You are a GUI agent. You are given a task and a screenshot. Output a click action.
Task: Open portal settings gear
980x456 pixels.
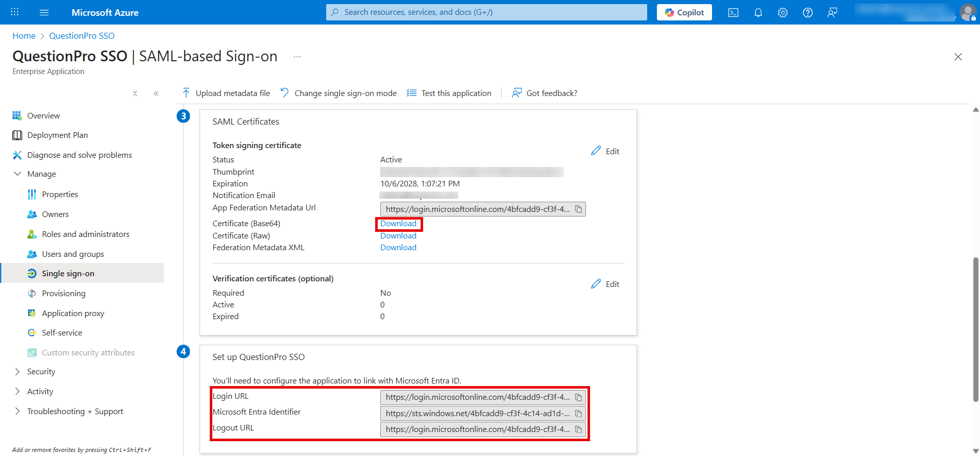(782, 13)
